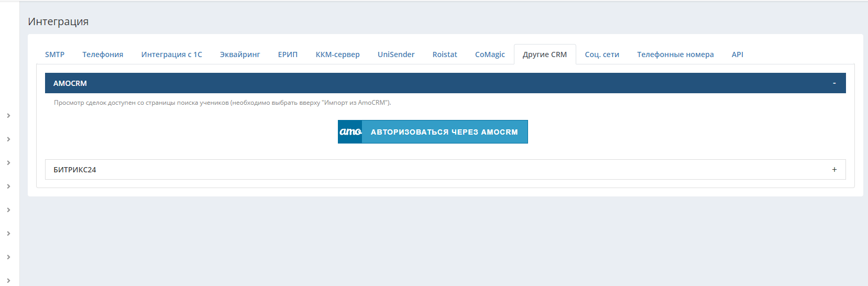Click the active Другие CRM tab

click(545, 54)
